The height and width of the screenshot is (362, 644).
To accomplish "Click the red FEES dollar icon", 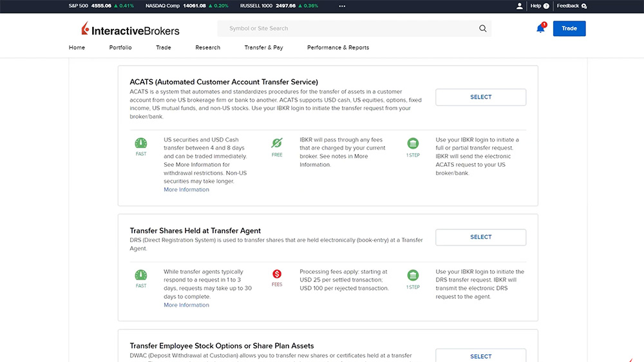I will pos(277,274).
